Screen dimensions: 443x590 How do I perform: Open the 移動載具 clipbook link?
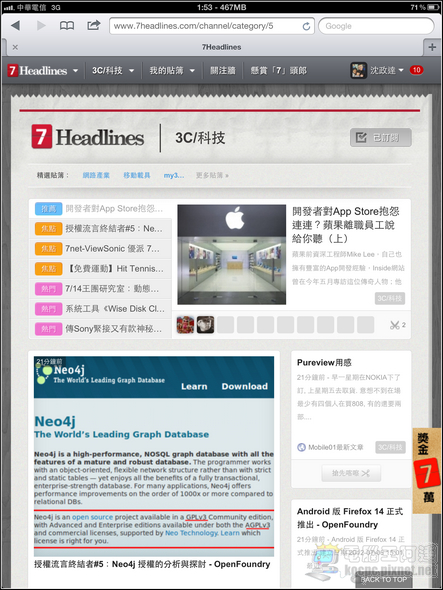tap(137, 175)
